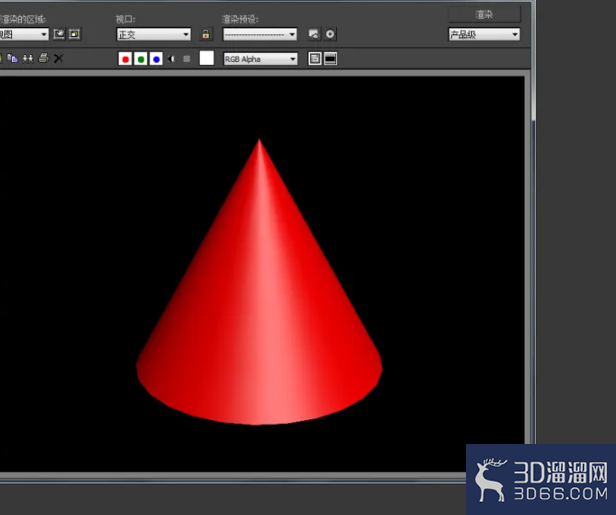Screen dimensions: 616x515
Task: Toggle the UI display icon with black rectangle
Action: point(330,59)
